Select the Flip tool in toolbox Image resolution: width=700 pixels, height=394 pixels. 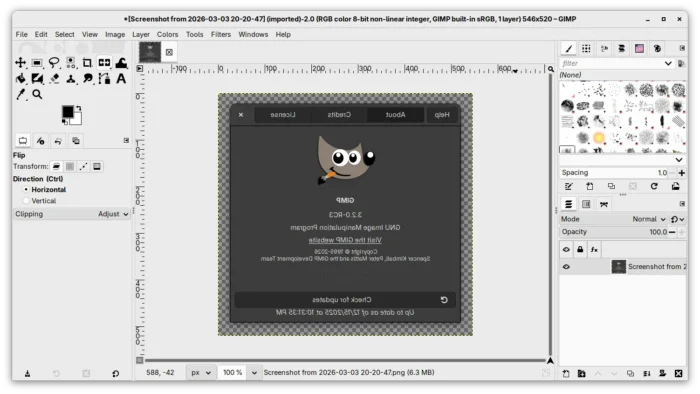[x=104, y=62]
